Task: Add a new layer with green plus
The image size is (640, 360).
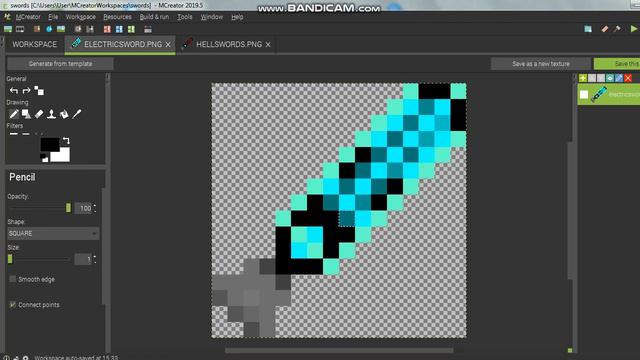Action: pyautogui.click(x=583, y=78)
